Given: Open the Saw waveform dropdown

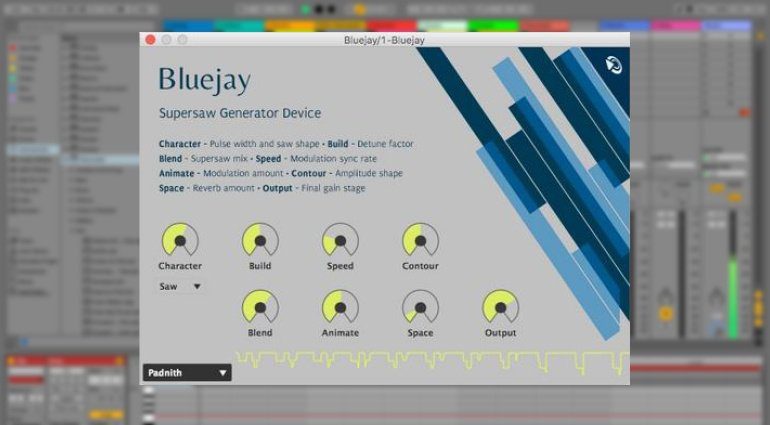Looking at the screenshot, I should pyautogui.click(x=180, y=286).
